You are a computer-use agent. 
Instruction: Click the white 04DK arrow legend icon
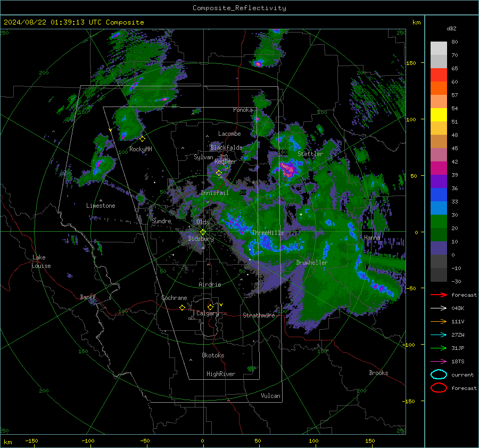click(x=439, y=308)
